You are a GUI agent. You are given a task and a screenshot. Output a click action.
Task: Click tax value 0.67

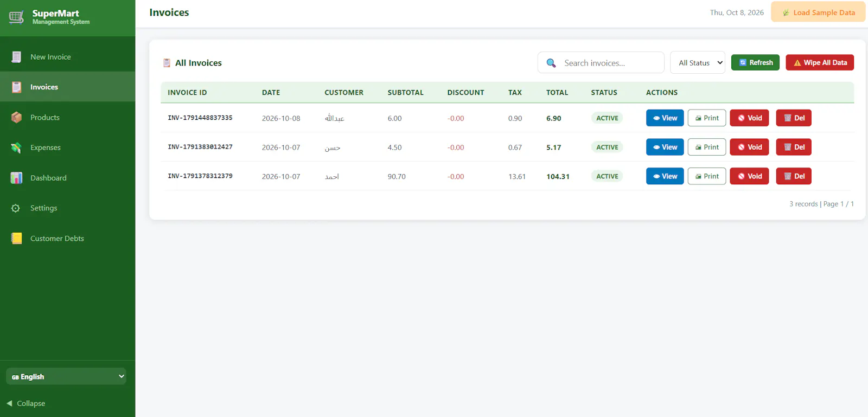[x=515, y=147]
